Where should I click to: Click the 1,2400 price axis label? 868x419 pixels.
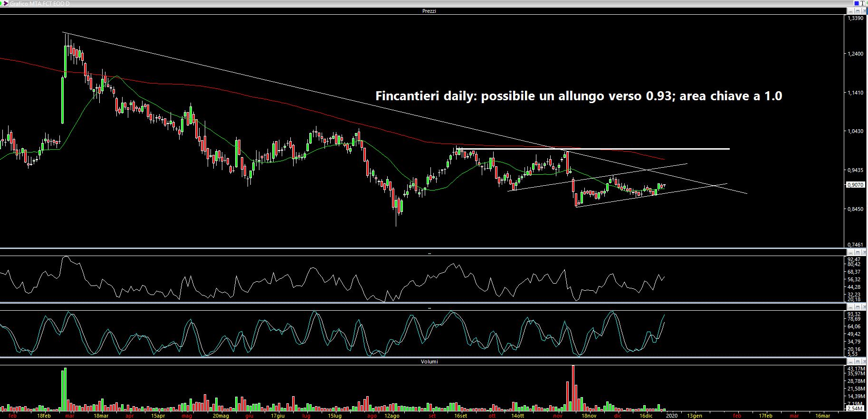pyautogui.click(x=856, y=54)
